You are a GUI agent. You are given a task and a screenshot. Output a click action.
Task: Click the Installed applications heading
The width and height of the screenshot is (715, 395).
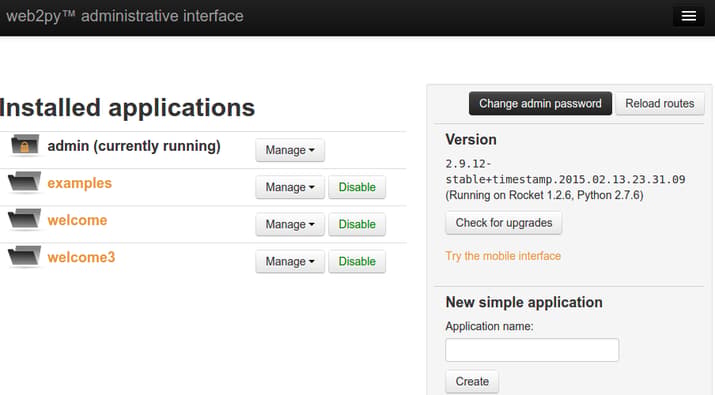pos(127,108)
